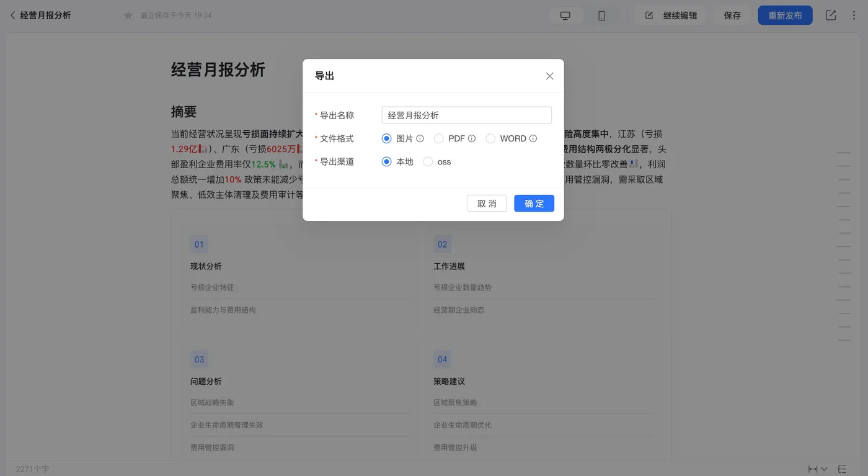Click the 01 number badge
The image size is (868, 476).
[x=199, y=245]
